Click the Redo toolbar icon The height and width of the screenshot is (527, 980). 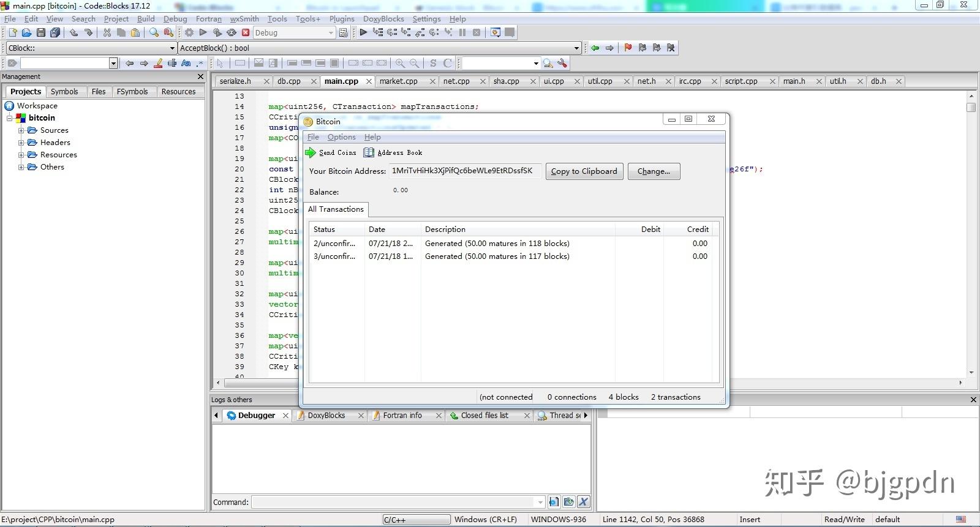point(88,32)
